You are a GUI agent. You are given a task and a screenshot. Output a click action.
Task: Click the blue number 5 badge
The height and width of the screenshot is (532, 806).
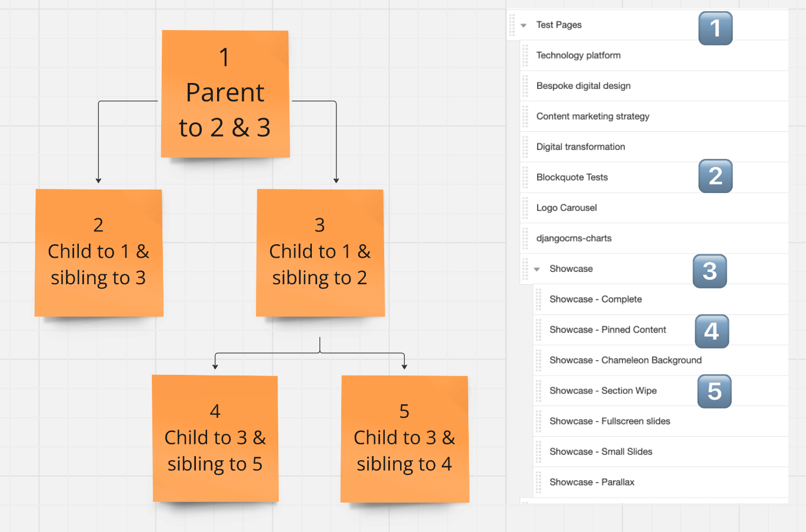tap(714, 391)
